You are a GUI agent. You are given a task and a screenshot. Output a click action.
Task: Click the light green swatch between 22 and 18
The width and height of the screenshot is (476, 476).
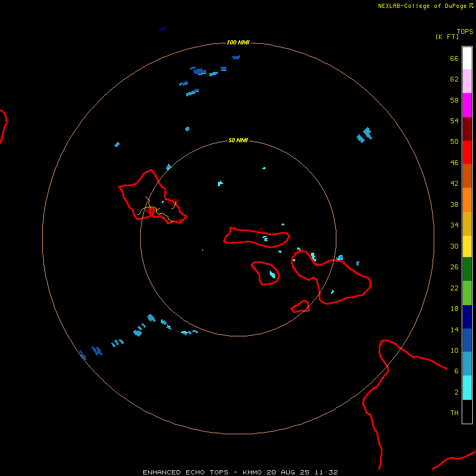click(467, 293)
